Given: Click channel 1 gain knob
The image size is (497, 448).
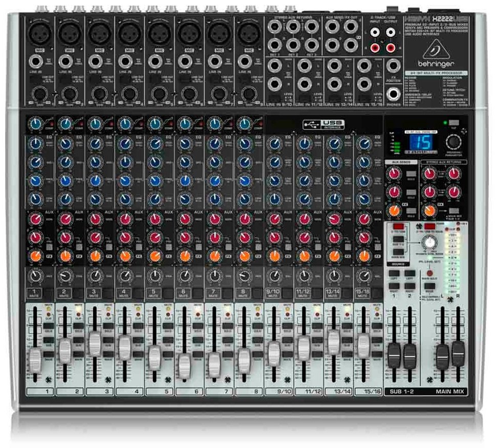Looking at the screenshot, I should (x=40, y=94).
